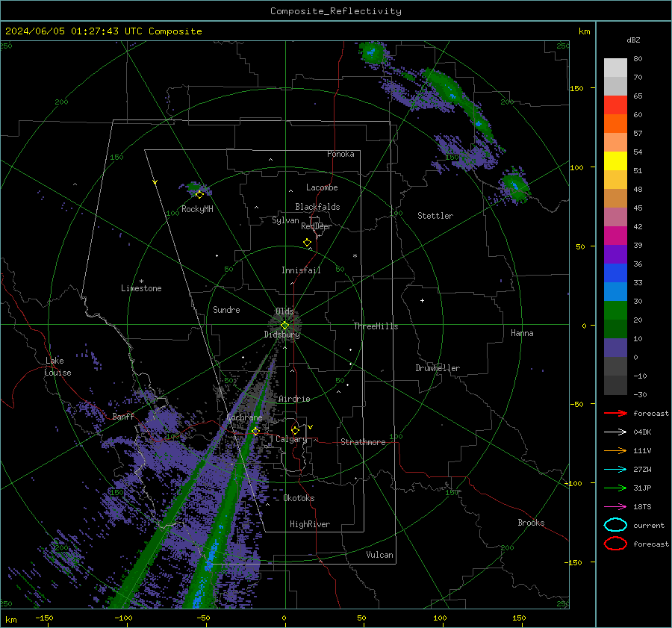672x628 pixels.
Task: Click the red forecast ellipse legend icon
Action: click(x=615, y=544)
